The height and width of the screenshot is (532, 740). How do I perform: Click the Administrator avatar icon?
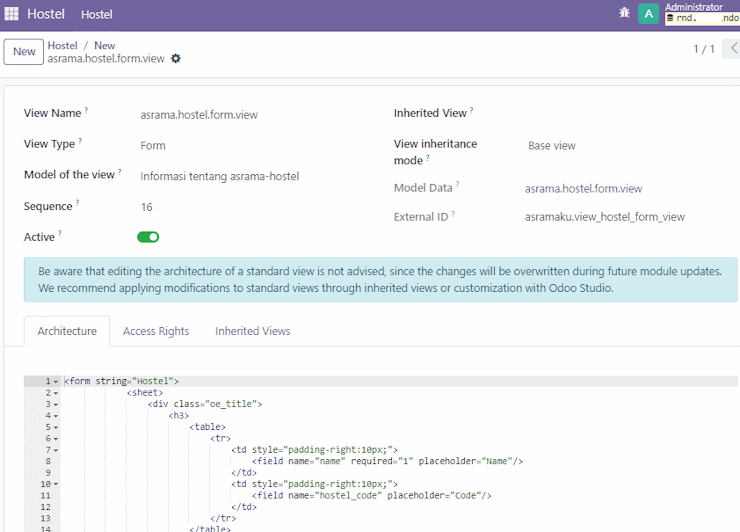(x=648, y=14)
